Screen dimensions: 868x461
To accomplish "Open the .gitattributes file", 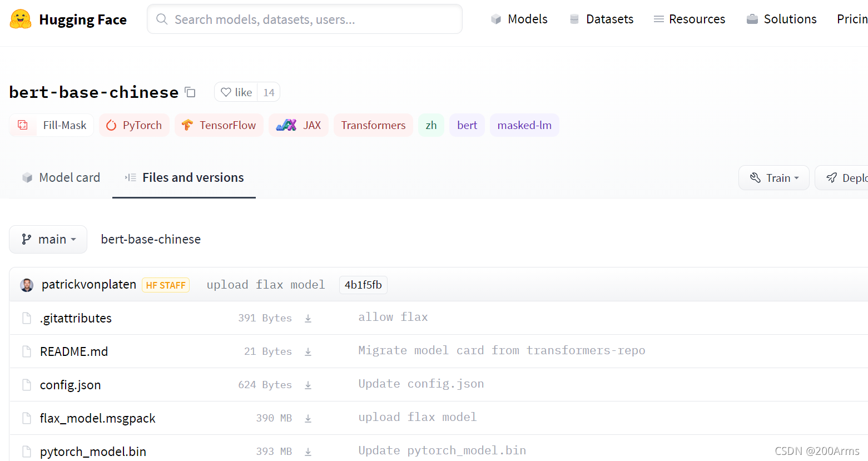I will coord(76,318).
